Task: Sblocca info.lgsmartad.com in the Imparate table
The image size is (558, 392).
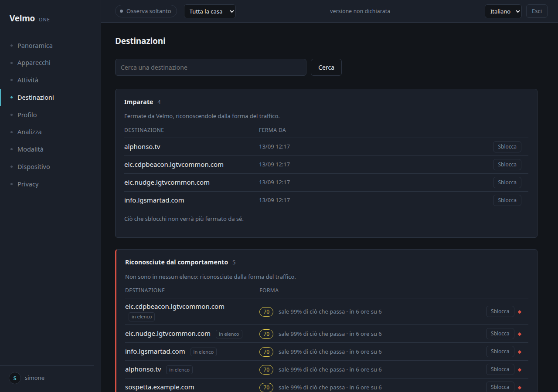Action: (507, 200)
